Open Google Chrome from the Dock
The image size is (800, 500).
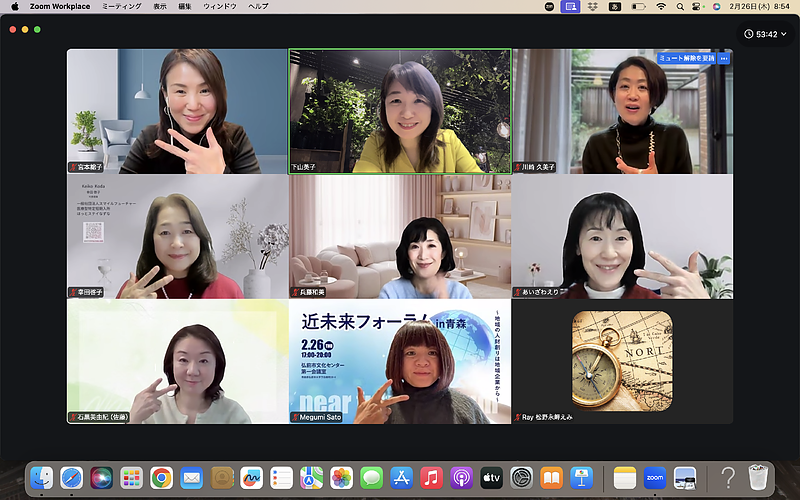(161, 478)
